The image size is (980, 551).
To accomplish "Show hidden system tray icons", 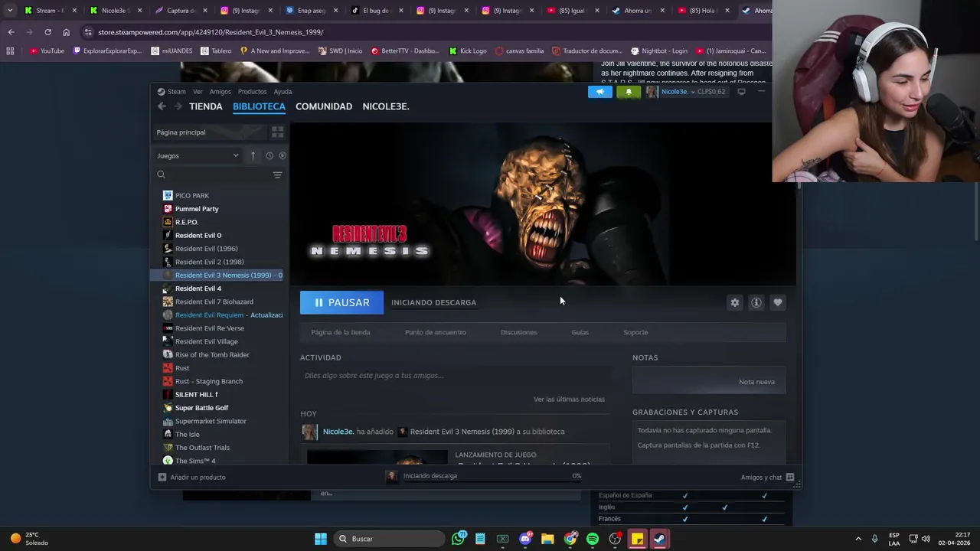I will point(858,539).
